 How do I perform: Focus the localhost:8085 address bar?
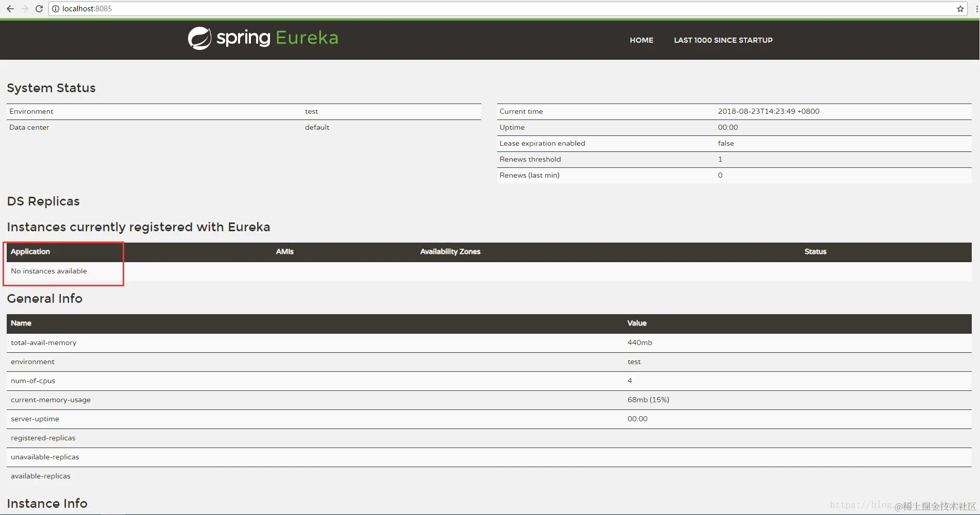point(508,9)
